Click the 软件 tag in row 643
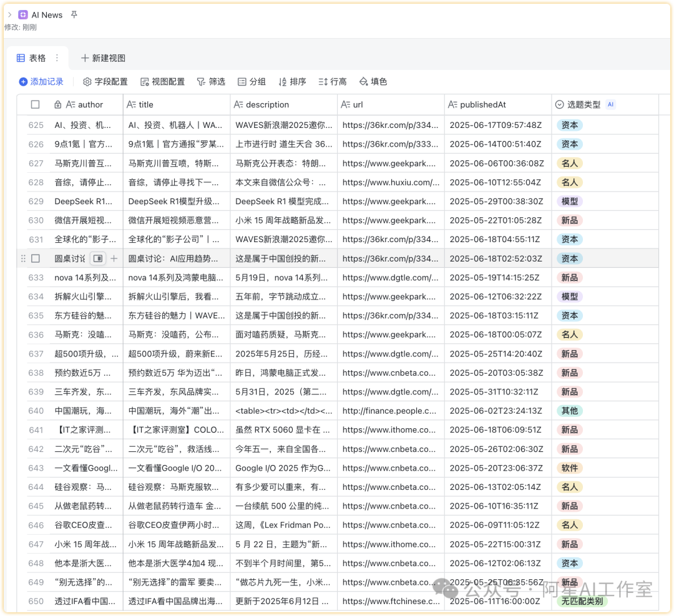This screenshot has width=674, height=616. 570,467
